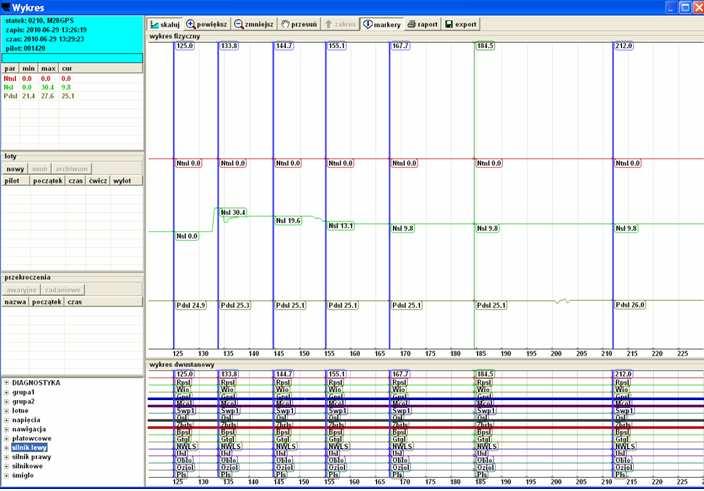The height and width of the screenshot is (491, 704).
Task: Click green marker 184.5 atop wykres fizyczny
Action: point(485,46)
